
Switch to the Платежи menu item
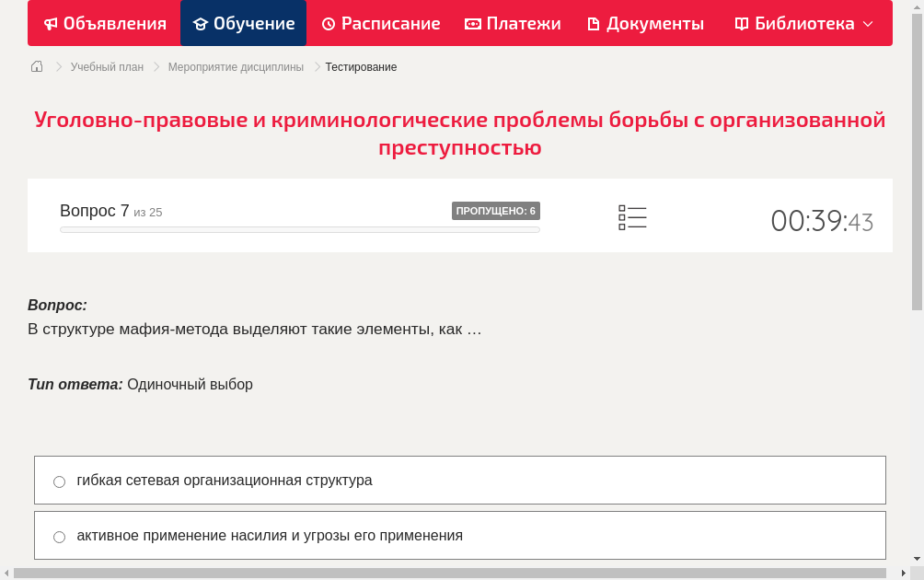pos(512,23)
